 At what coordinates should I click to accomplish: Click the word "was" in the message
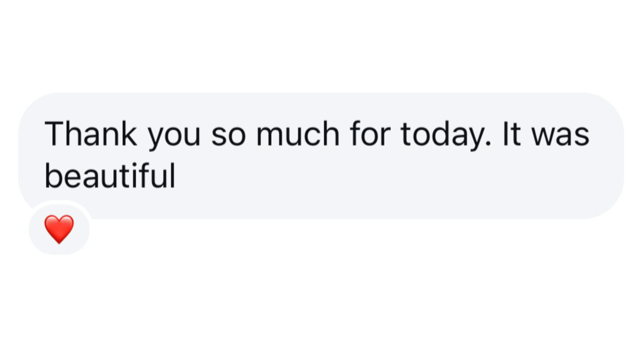[560, 136]
